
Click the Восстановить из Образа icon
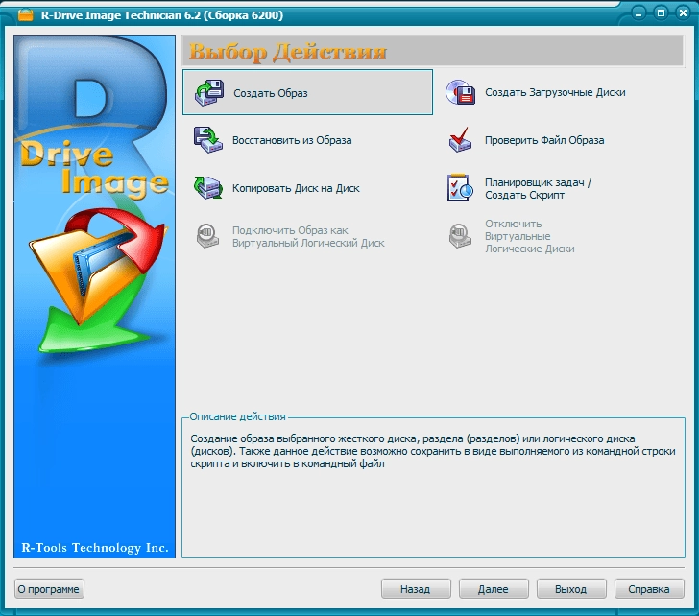tap(207, 140)
